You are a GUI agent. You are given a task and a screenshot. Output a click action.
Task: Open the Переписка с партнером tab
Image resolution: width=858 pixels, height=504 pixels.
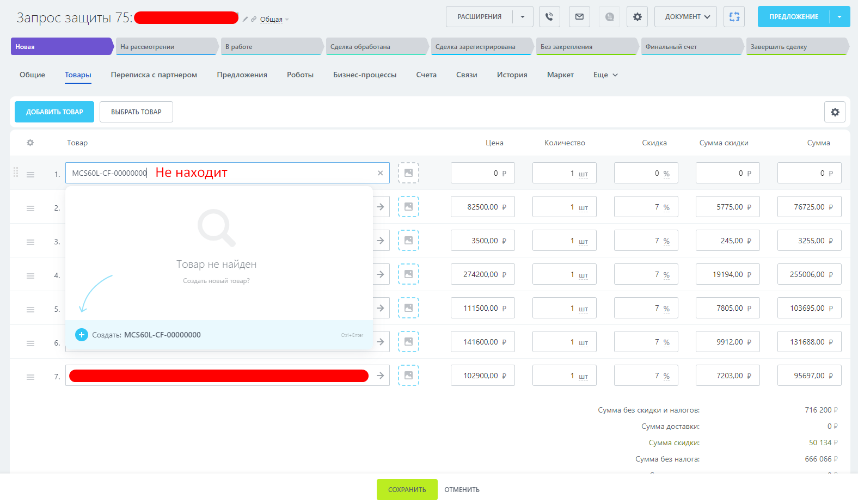pyautogui.click(x=154, y=75)
